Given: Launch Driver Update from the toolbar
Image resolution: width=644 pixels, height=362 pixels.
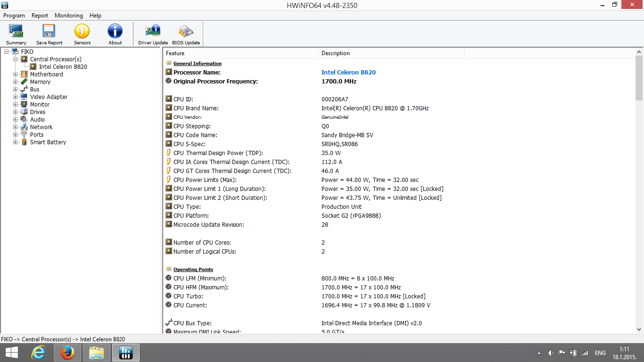Looking at the screenshot, I should coord(153,34).
